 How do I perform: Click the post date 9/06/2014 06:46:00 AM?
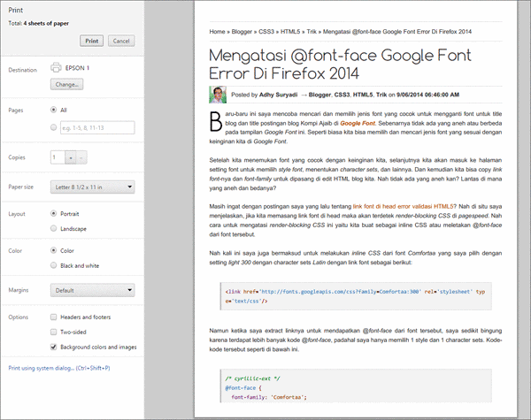pyautogui.click(x=427, y=95)
